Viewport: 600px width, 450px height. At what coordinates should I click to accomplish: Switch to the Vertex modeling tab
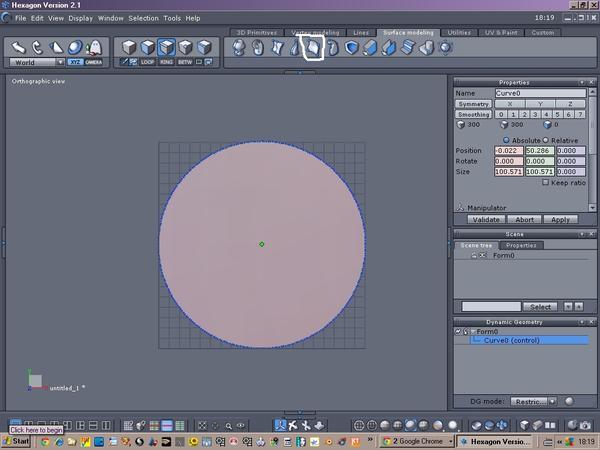313,32
